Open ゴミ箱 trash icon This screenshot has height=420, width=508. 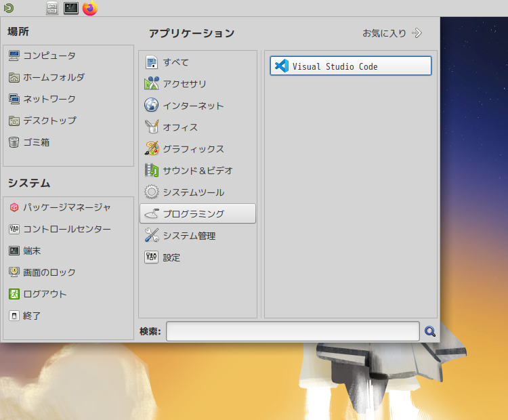coord(14,142)
